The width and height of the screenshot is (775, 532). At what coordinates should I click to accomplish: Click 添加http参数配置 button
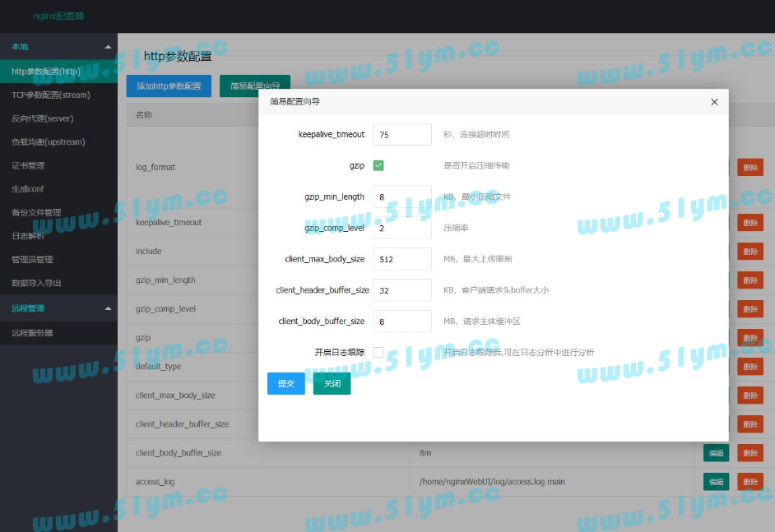click(169, 86)
